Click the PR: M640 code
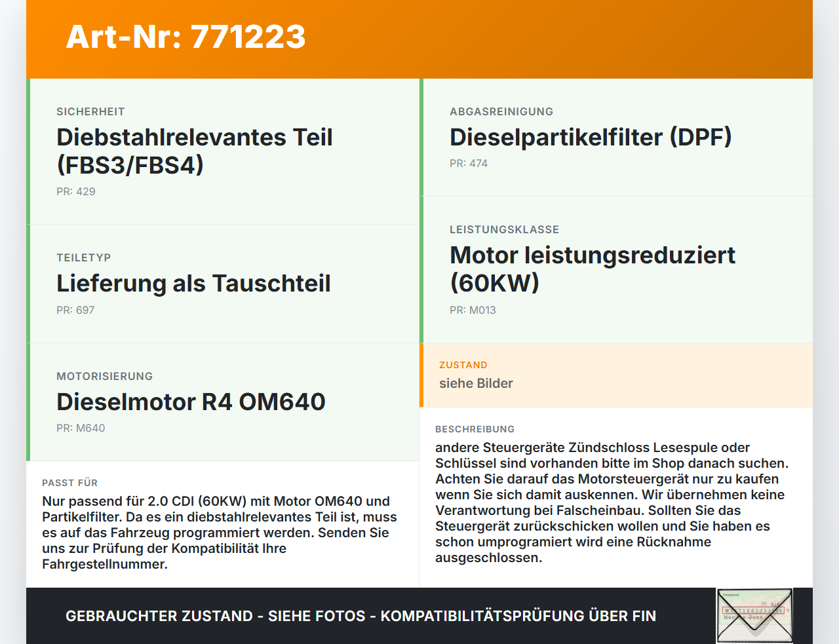The width and height of the screenshot is (839, 644). [x=81, y=428]
